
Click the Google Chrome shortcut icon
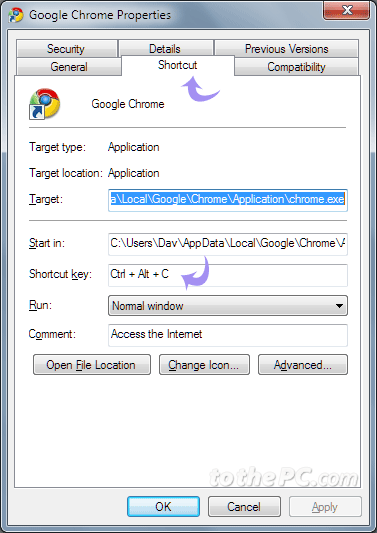[45, 104]
